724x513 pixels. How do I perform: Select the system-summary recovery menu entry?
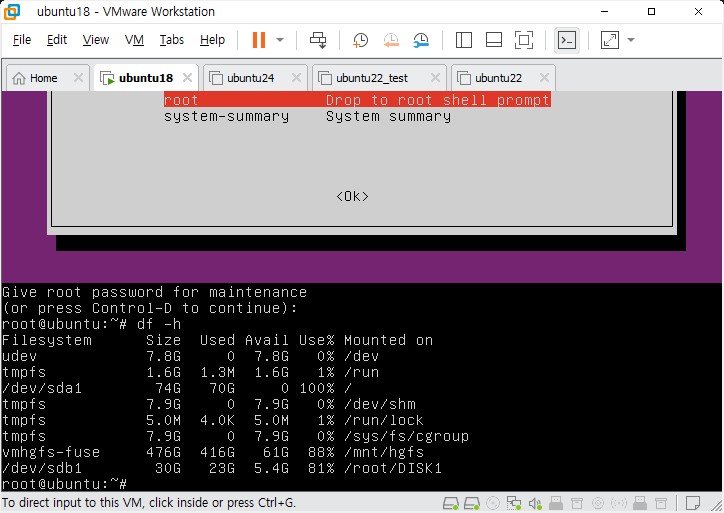308,116
